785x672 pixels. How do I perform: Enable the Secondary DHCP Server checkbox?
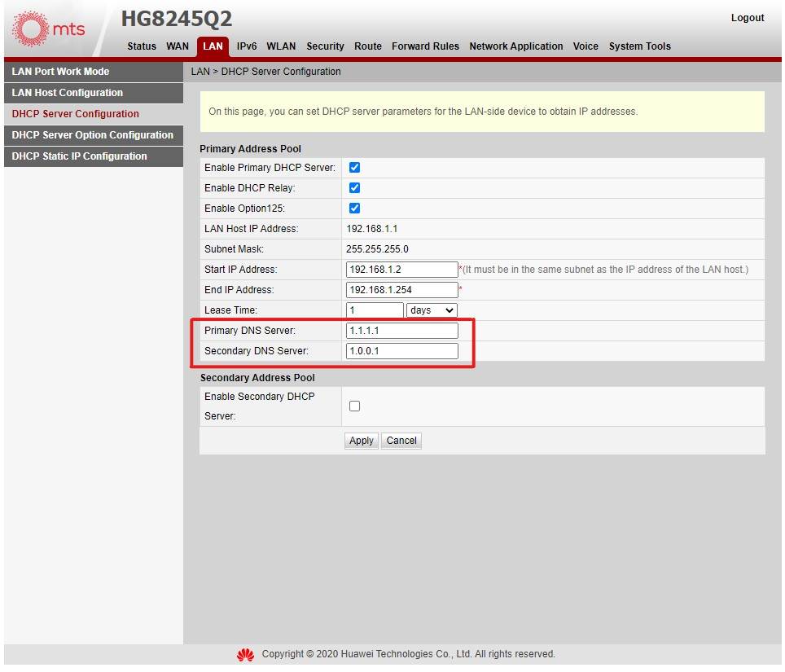point(354,406)
